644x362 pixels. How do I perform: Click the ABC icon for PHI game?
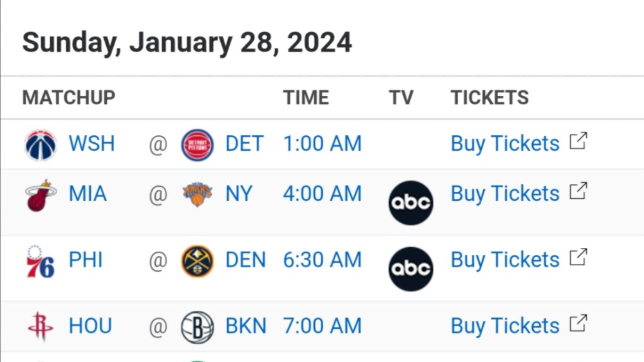411,269
